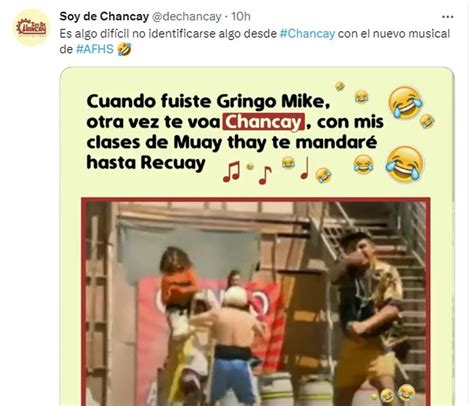Open the 10h timestamp link
Image resolution: width=474 pixels, height=406 pixels.
[241, 16]
